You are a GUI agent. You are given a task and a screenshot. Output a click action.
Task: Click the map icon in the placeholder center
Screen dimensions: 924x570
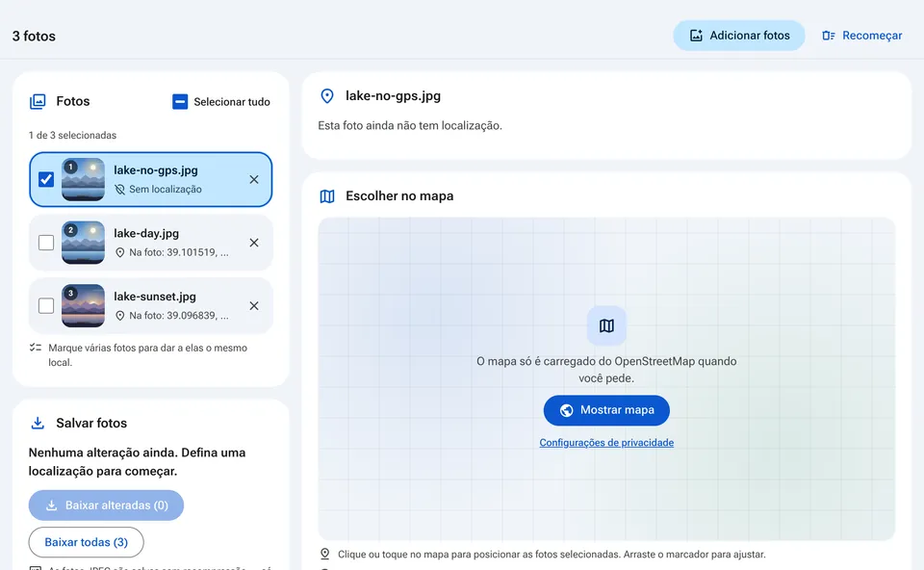[x=606, y=325]
